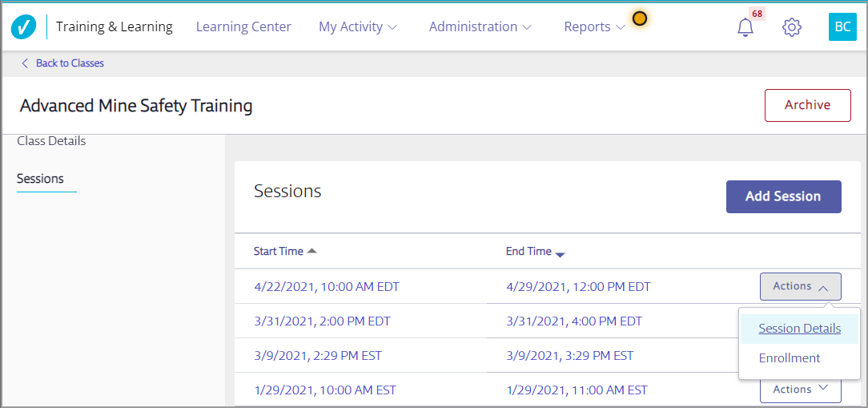This screenshot has height=408, width=868.
Task: Click the Back to Classes arrow icon
Action: coord(24,63)
